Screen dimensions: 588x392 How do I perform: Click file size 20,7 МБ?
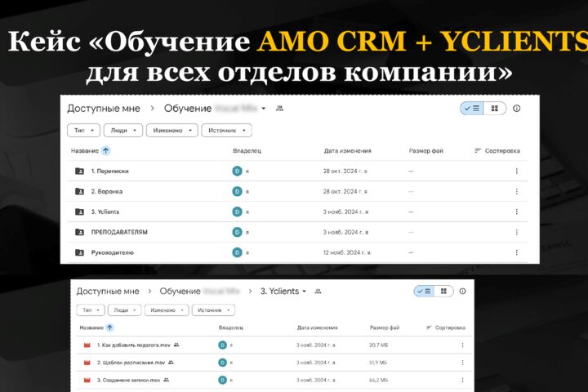pyautogui.click(x=378, y=345)
